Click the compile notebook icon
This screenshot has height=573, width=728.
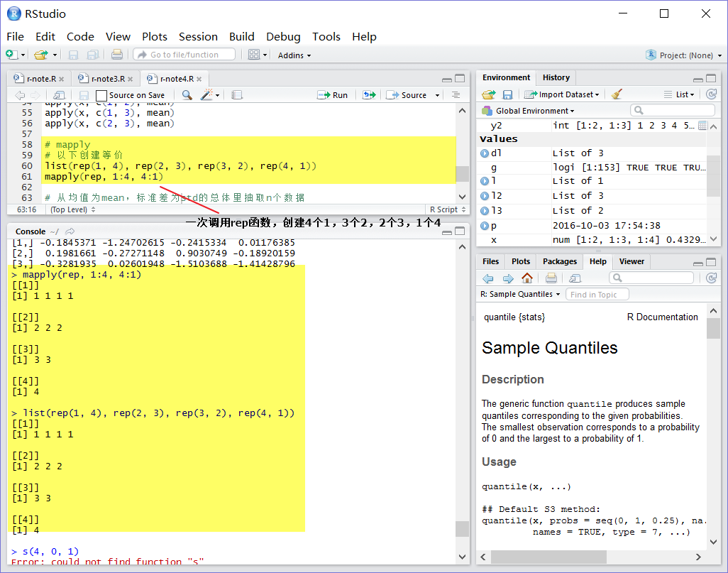point(237,95)
